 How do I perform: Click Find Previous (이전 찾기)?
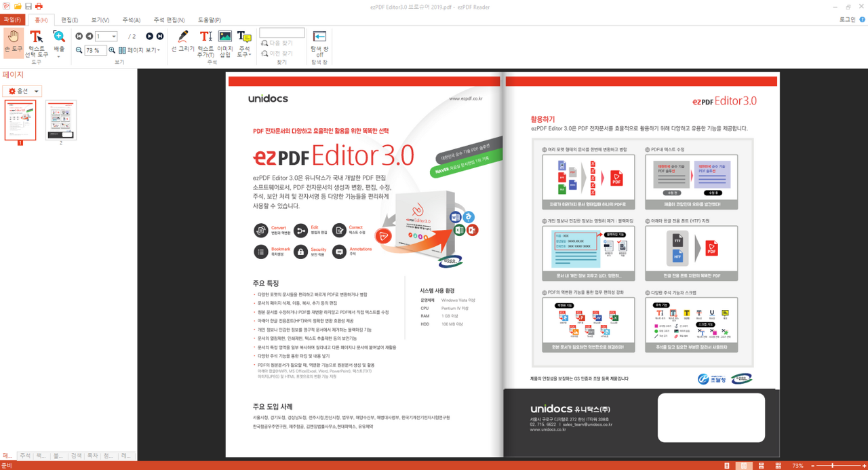click(277, 53)
